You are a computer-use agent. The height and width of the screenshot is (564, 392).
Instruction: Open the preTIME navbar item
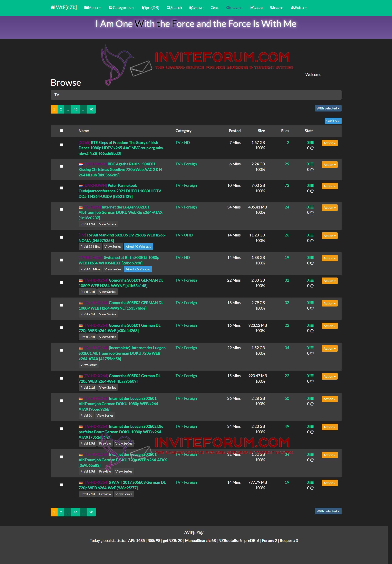(x=196, y=8)
